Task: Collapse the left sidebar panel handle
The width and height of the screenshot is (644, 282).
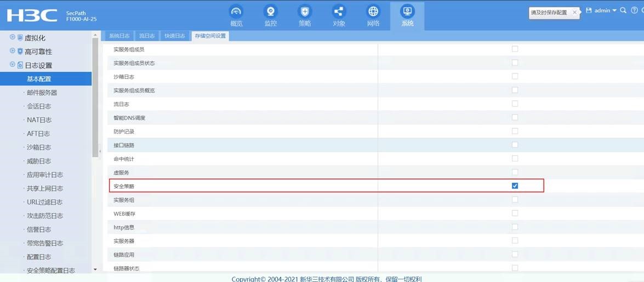Action: [x=100, y=151]
